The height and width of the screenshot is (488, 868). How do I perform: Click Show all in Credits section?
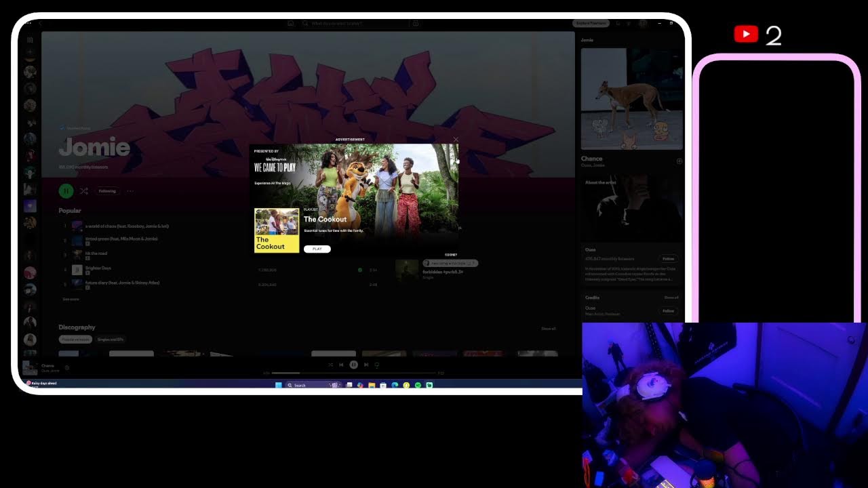pos(671,298)
